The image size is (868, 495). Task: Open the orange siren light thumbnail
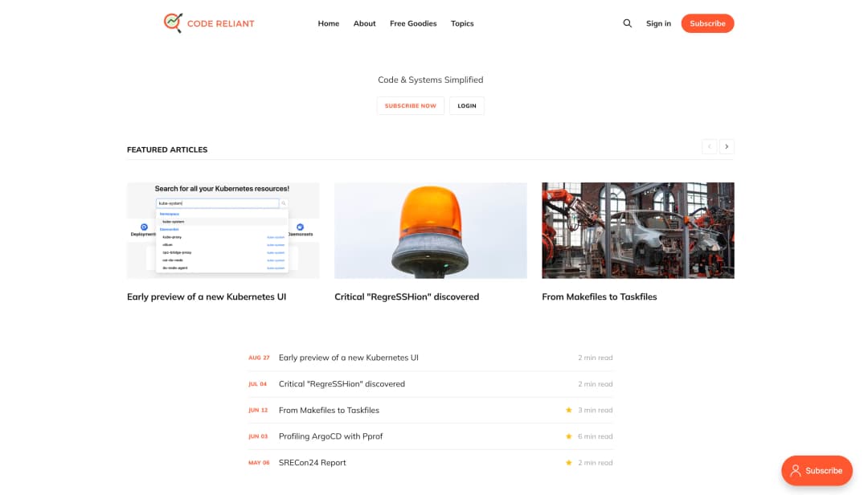[430, 231]
